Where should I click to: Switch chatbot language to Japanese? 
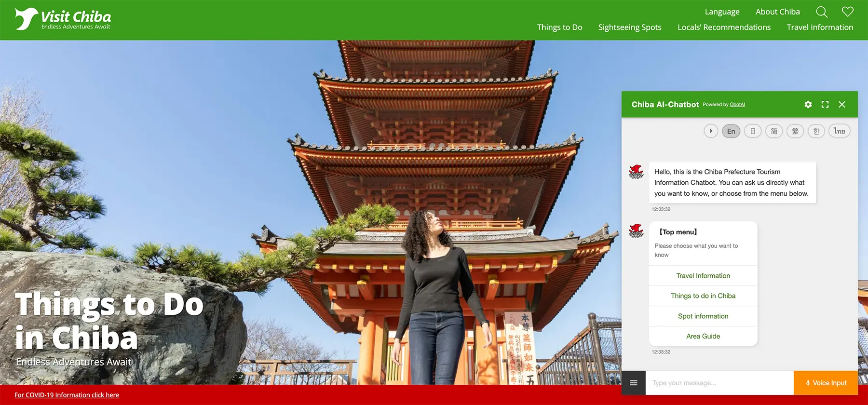(x=753, y=131)
